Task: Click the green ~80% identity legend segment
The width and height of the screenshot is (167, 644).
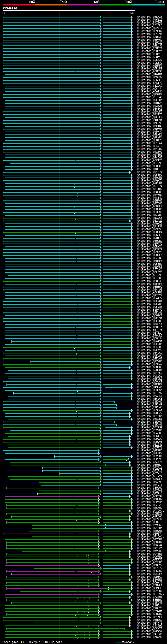Action: [x=116, y=5]
